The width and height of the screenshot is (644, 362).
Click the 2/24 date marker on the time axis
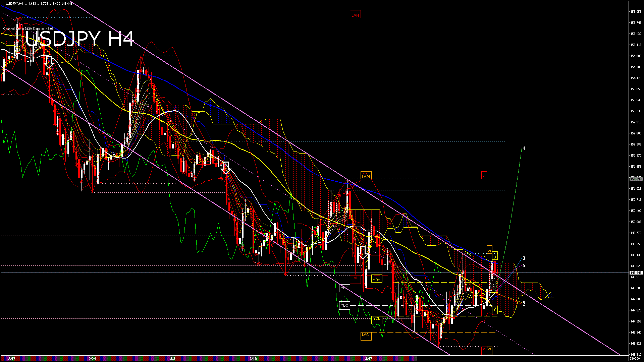92,359
